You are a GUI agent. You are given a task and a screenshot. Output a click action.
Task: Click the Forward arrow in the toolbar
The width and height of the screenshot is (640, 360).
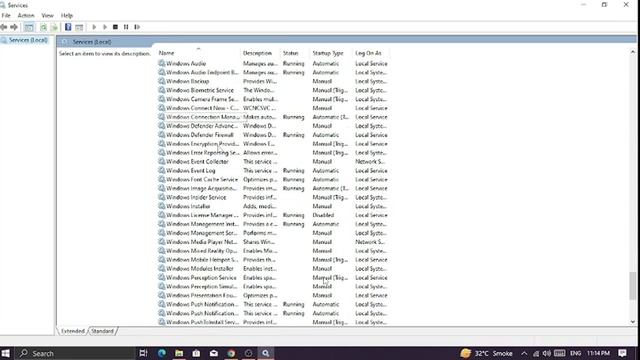14,27
